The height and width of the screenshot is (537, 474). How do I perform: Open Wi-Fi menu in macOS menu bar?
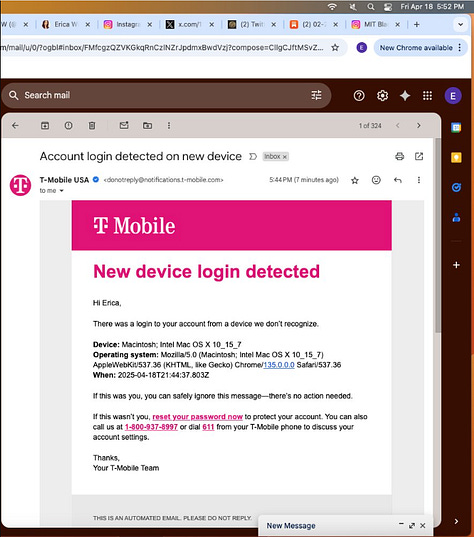click(332, 7)
